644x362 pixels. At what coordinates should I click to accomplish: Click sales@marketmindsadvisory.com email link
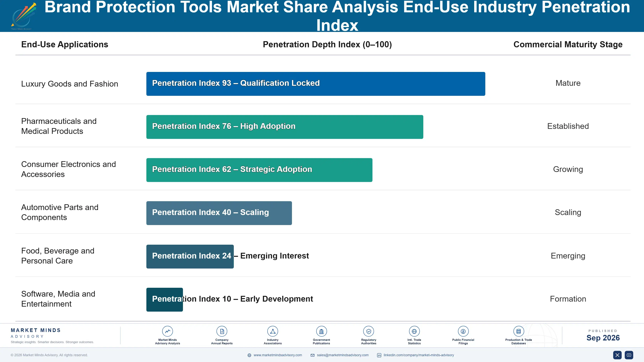(343, 355)
